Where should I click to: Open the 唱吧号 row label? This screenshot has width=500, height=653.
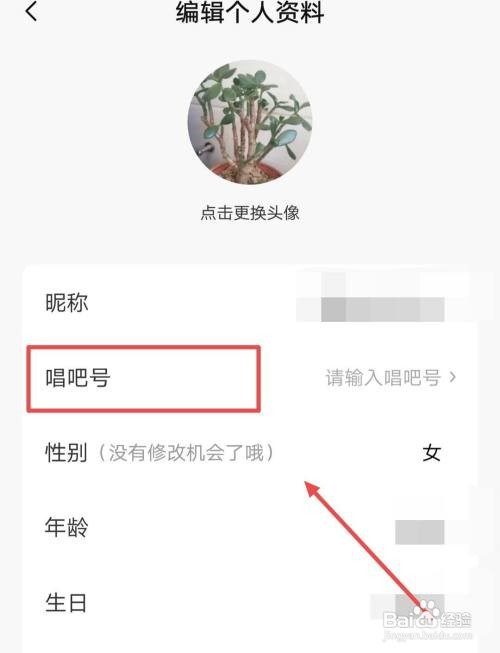pyautogui.click(x=77, y=378)
